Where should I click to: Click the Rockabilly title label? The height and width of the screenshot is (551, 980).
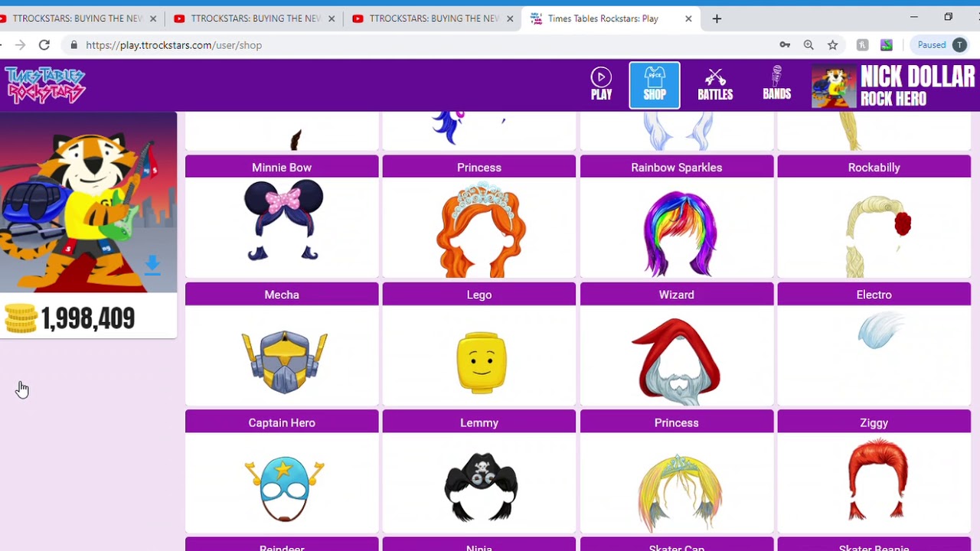[874, 167]
